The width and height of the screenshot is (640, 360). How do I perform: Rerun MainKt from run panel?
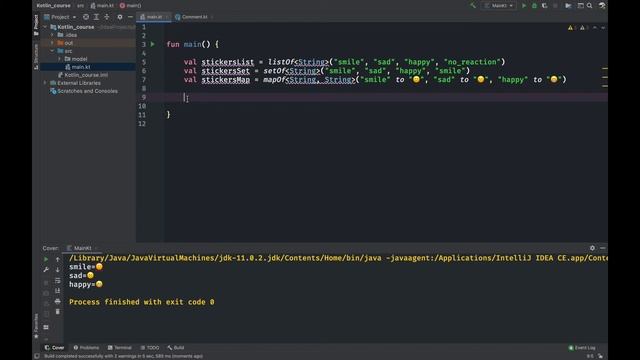pyautogui.click(x=46, y=259)
